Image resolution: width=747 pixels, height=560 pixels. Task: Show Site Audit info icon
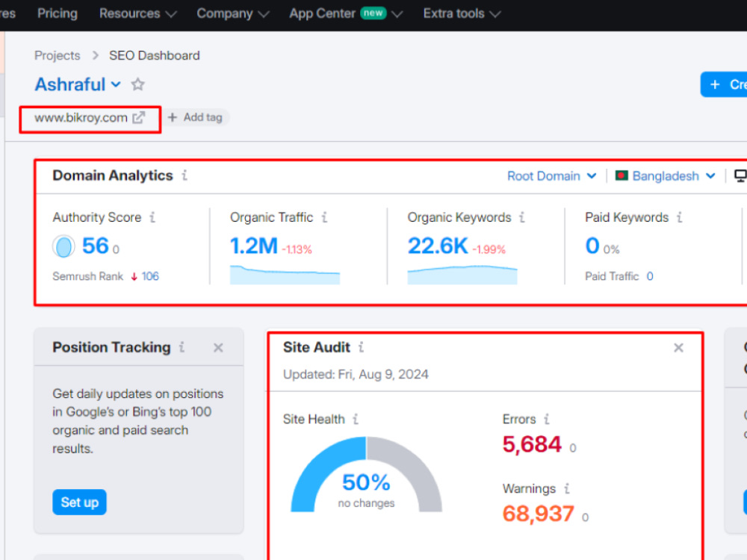point(361,347)
